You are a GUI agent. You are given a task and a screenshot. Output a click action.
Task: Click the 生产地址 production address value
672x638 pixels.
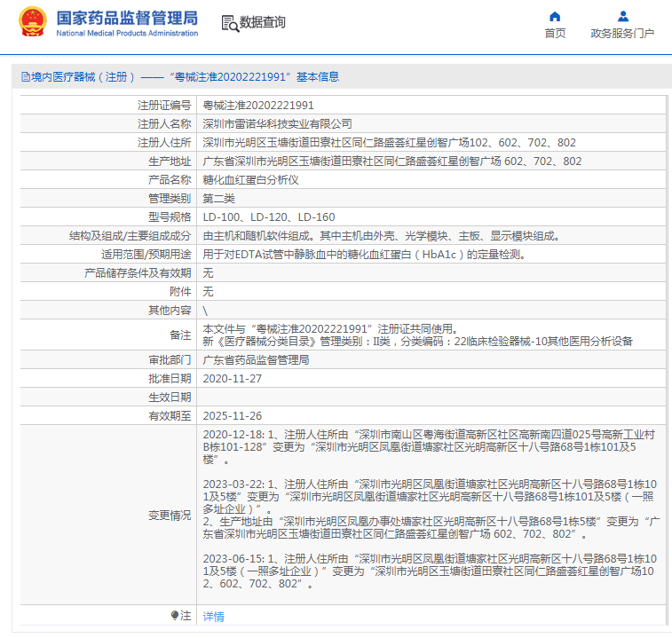pyautogui.click(x=392, y=161)
